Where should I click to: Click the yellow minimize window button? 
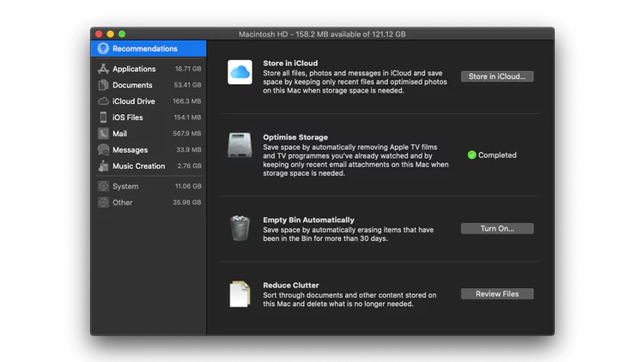point(110,33)
